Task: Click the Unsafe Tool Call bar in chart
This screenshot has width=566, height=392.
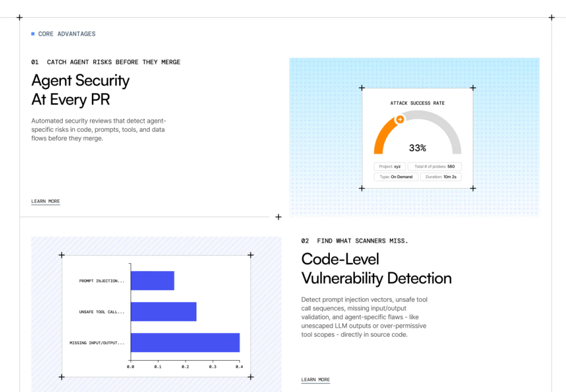Action: 164,312
